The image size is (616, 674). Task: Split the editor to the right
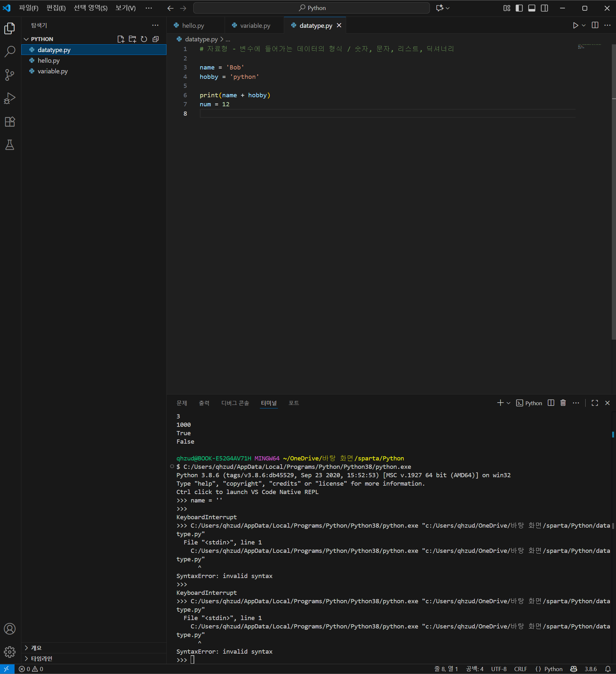pos(595,26)
